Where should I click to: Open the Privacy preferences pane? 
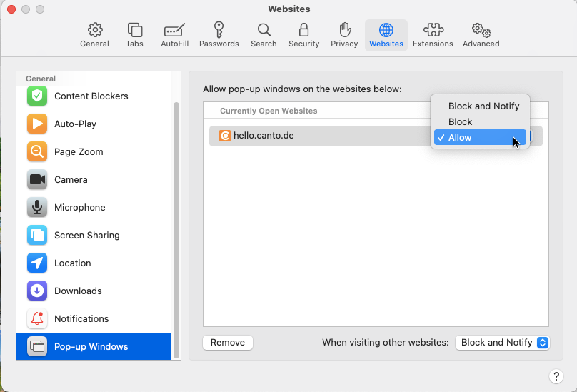coord(344,35)
